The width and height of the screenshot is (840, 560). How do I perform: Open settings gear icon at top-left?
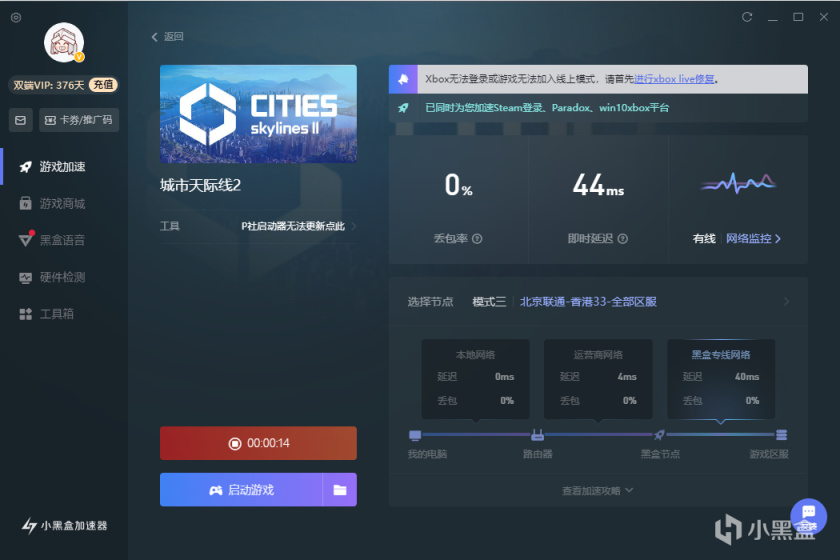click(16, 18)
